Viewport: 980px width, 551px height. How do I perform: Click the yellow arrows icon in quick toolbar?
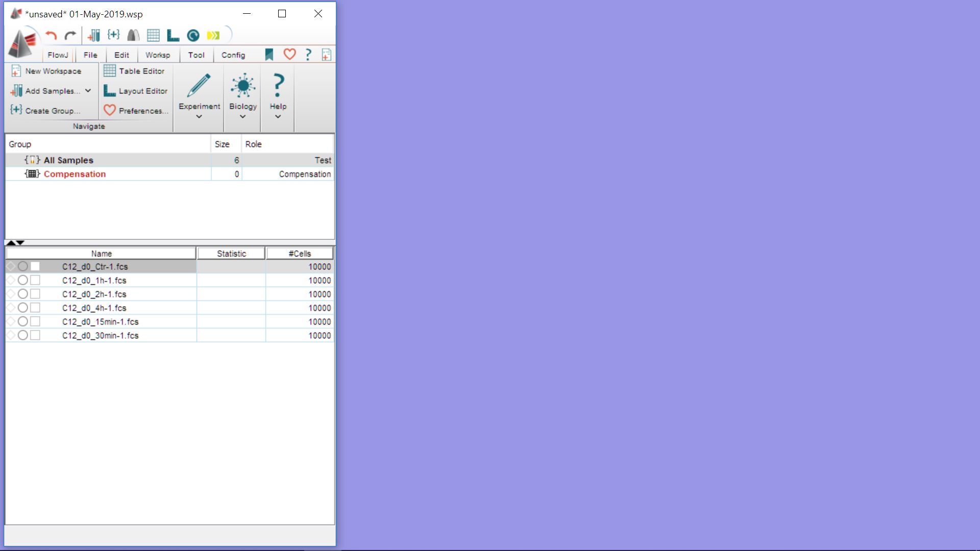pos(213,35)
